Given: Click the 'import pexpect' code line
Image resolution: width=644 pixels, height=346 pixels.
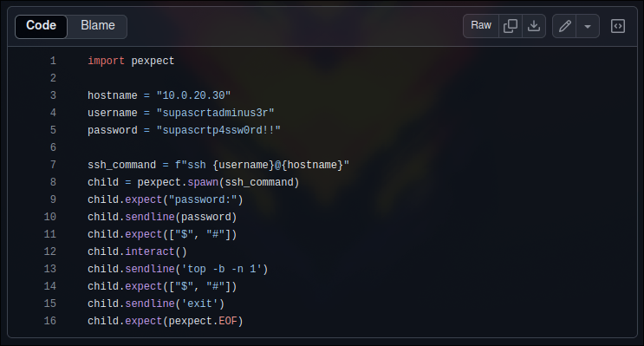Looking at the screenshot, I should tap(131, 61).
